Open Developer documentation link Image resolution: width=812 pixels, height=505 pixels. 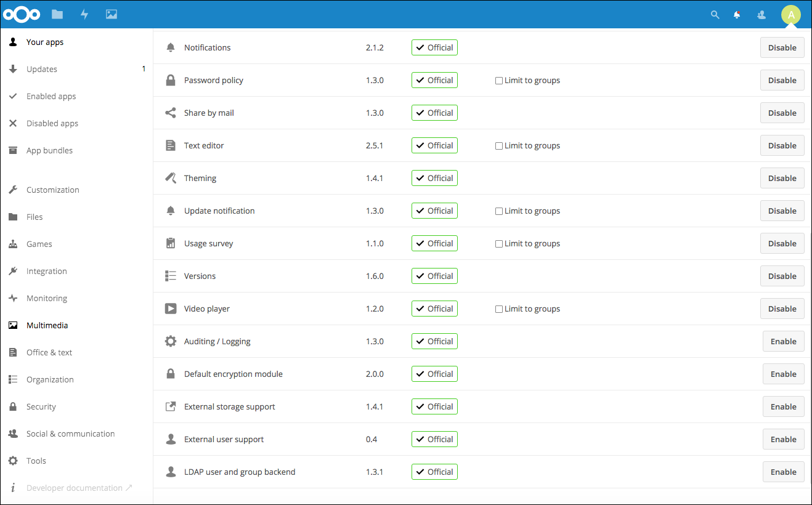(74, 488)
